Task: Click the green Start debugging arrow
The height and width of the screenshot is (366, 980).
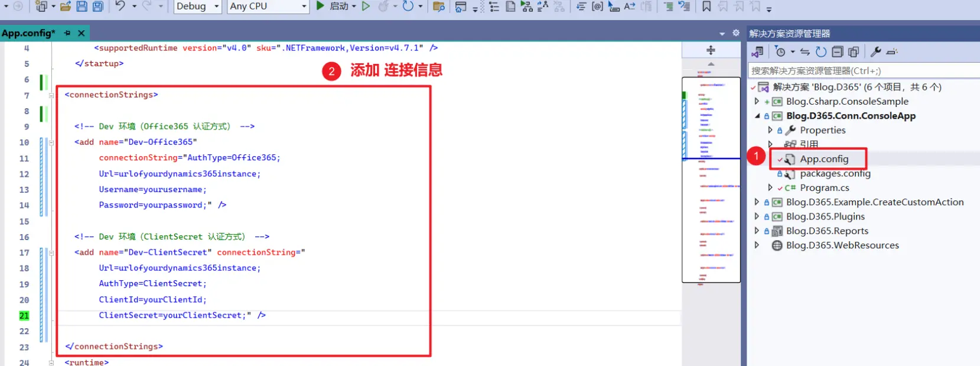Action: [x=320, y=6]
